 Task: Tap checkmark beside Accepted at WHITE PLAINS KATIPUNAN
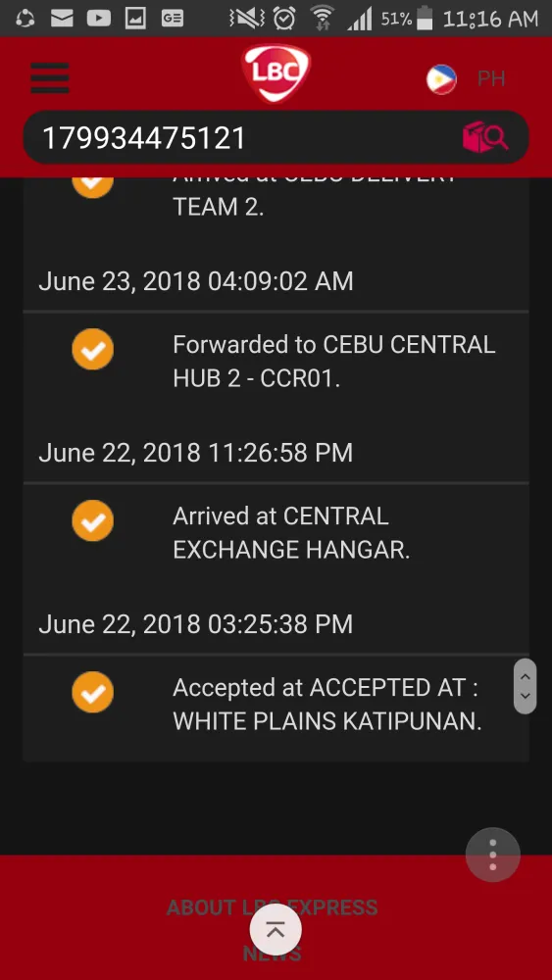(x=92, y=692)
